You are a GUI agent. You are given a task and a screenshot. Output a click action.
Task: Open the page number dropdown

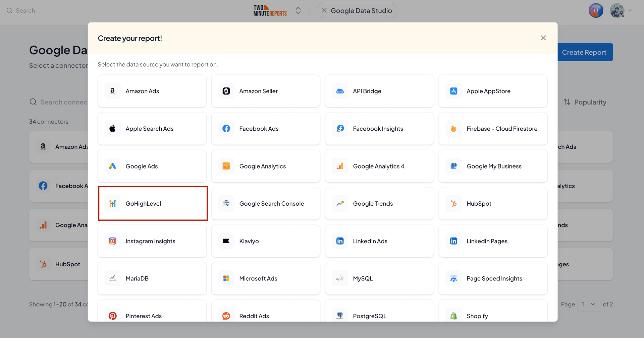tap(589, 304)
